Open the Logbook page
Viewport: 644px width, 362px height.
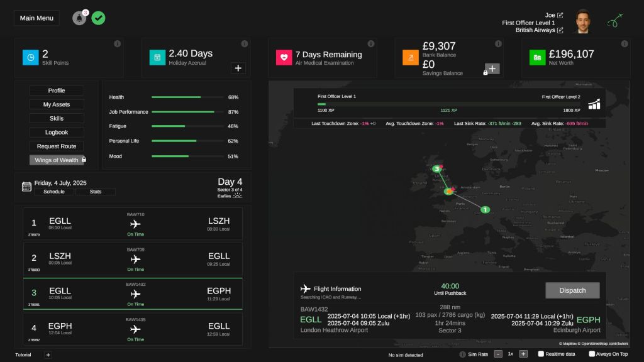(57, 133)
